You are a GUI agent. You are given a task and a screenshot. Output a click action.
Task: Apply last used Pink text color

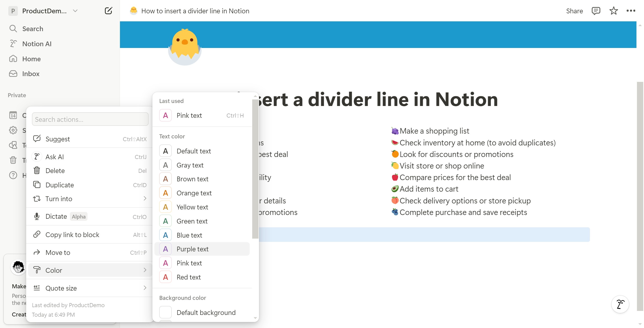(202, 116)
